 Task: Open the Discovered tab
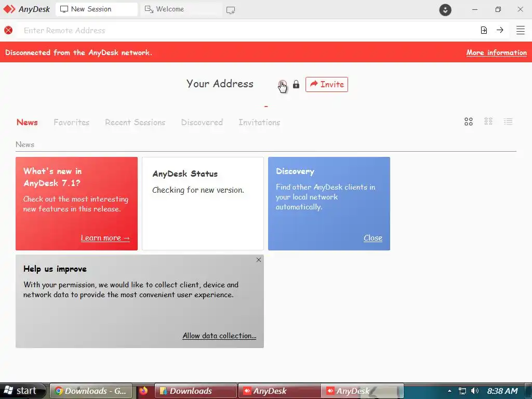point(202,122)
